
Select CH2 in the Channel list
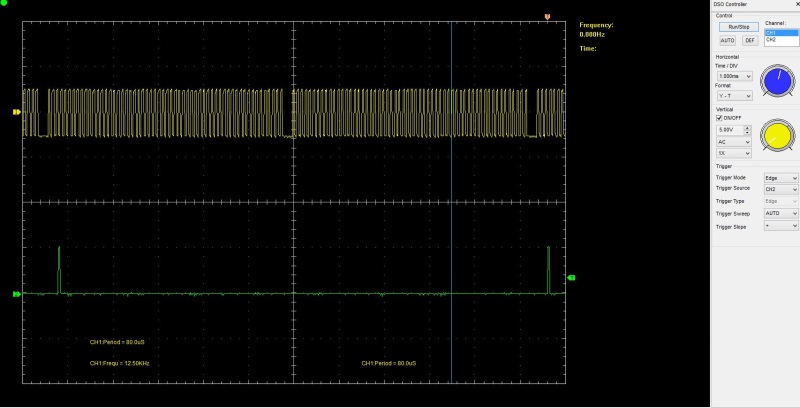pos(781,39)
